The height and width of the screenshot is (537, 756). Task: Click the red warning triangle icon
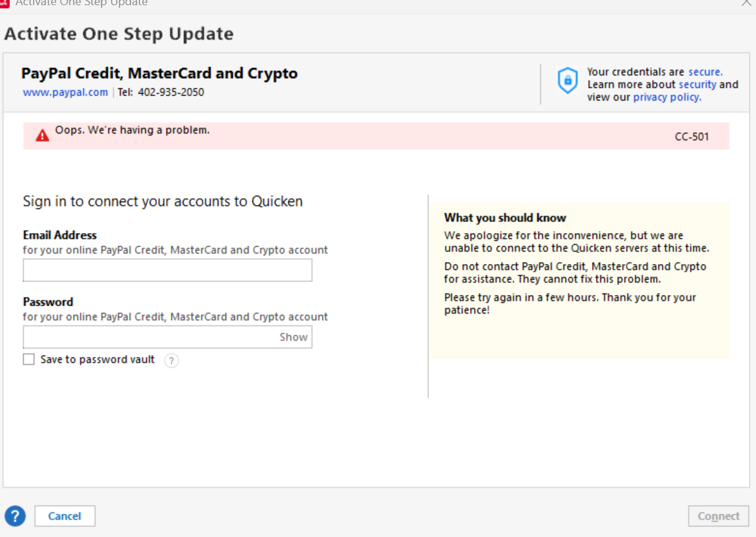(x=43, y=136)
